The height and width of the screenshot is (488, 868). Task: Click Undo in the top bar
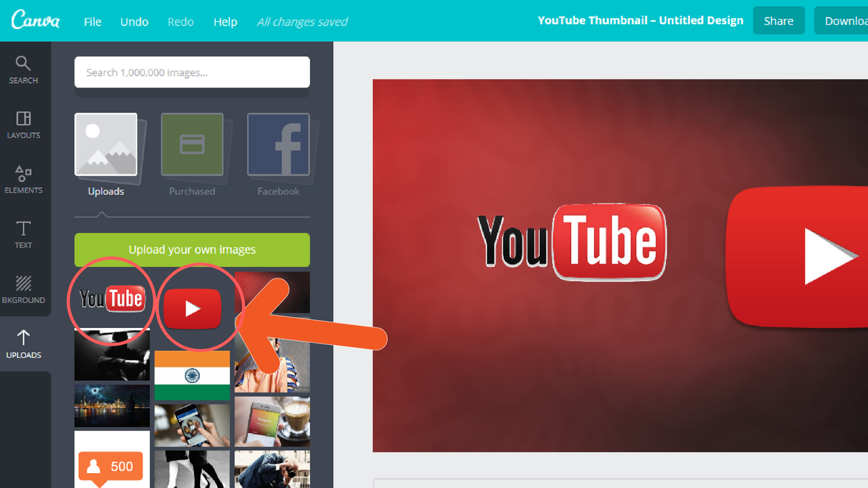tap(134, 22)
